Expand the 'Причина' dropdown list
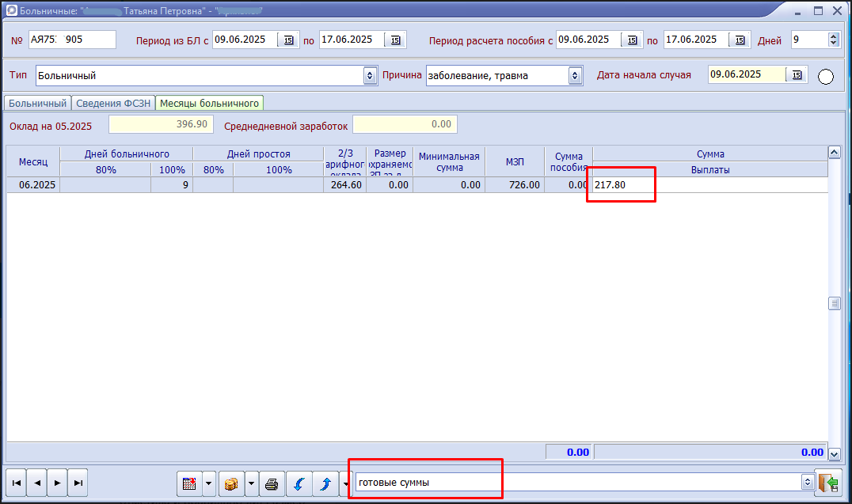Image resolution: width=852 pixels, height=504 pixels. coord(575,76)
